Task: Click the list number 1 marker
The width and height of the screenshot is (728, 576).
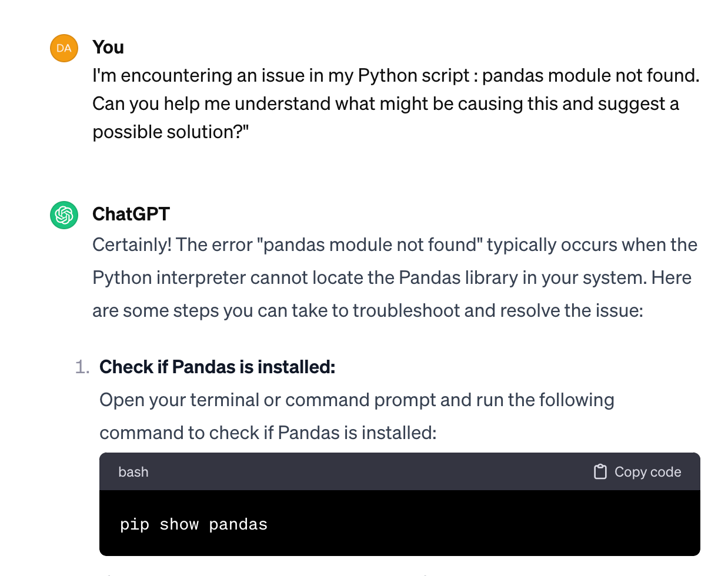Action: [82, 367]
